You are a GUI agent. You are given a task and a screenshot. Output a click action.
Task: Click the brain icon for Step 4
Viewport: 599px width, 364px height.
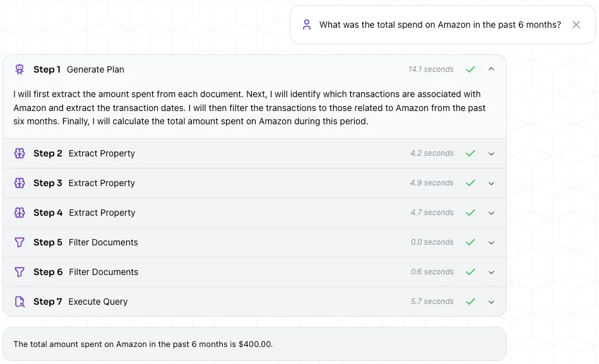tap(20, 213)
